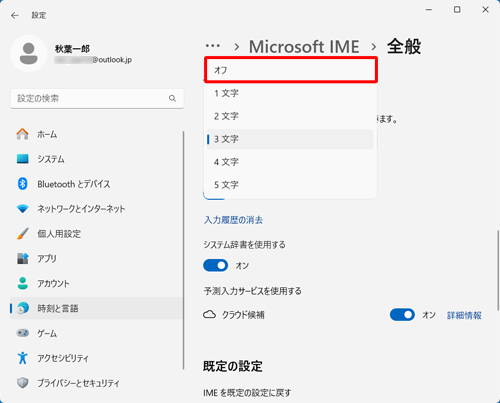Choose 5 文字 option
The image size is (500, 403).
pyautogui.click(x=290, y=185)
